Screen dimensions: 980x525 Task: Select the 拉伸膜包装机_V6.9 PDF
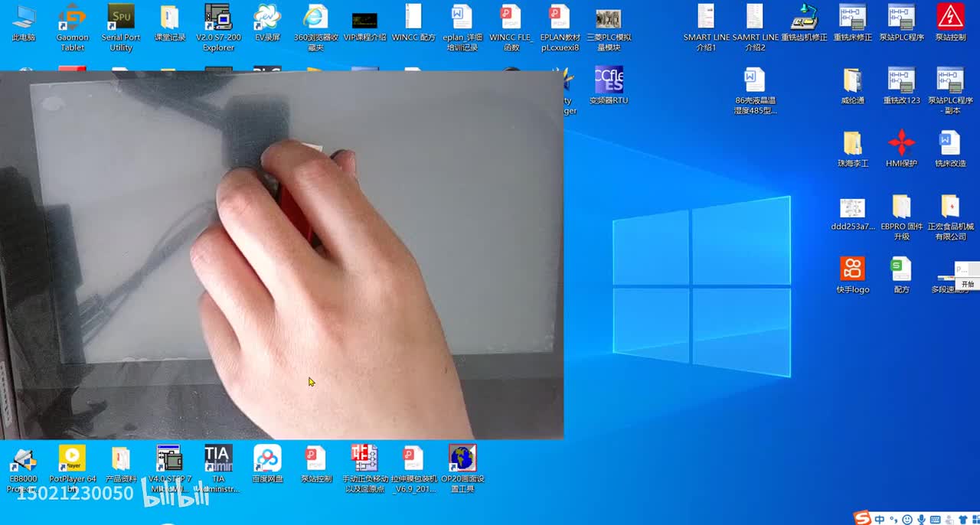pyautogui.click(x=413, y=469)
